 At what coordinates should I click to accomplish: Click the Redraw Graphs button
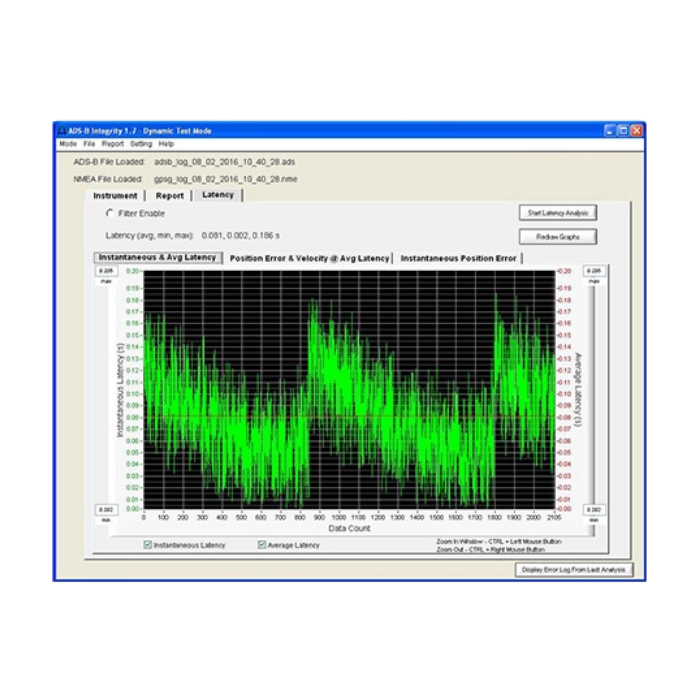click(558, 237)
